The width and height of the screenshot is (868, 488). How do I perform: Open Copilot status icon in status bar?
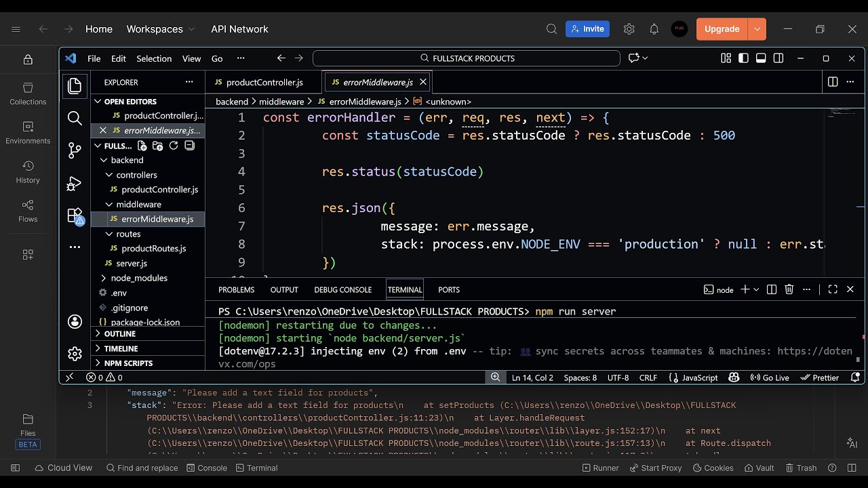(734, 378)
